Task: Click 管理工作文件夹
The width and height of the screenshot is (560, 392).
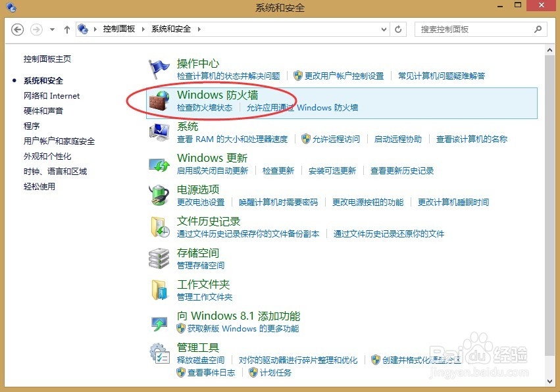Action: (x=204, y=297)
